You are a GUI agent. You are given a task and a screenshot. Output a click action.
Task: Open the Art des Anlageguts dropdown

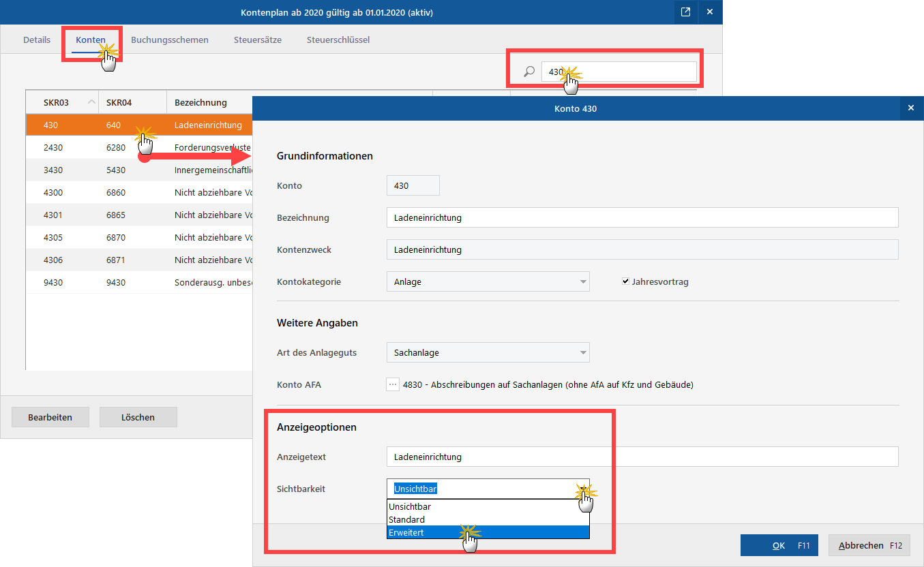(488, 352)
